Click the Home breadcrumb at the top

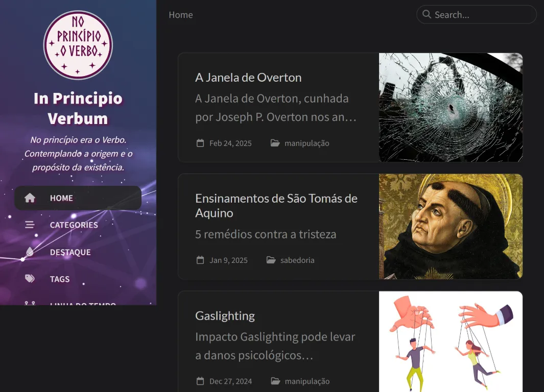[x=180, y=14]
